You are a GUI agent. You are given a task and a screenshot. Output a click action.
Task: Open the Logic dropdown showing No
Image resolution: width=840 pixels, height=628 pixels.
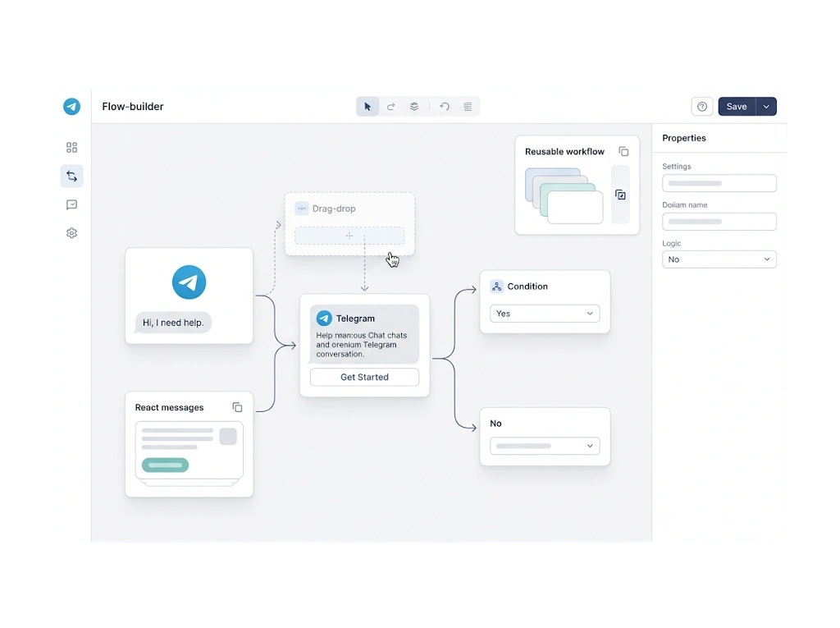pos(719,259)
